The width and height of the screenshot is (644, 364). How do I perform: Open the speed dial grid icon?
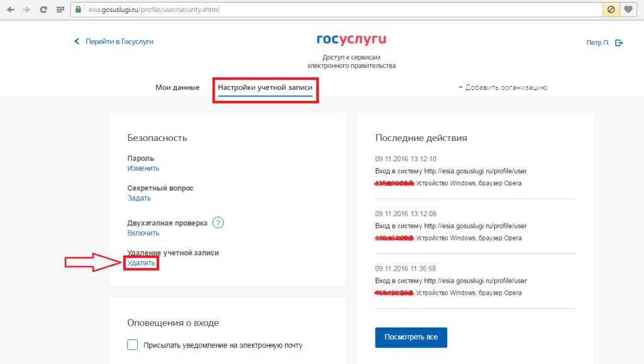(x=60, y=9)
